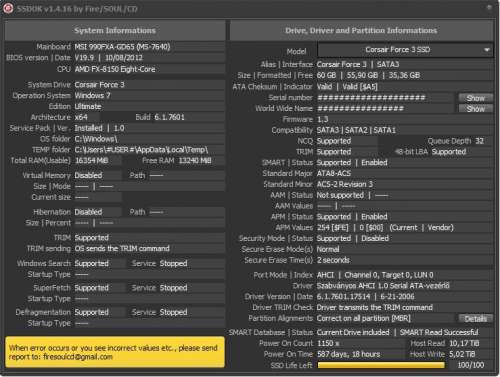Click System Drive value Corsair Force 3
Image resolution: width=500 pixels, height=377 pixels.
pyautogui.click(x=99, y=85)
